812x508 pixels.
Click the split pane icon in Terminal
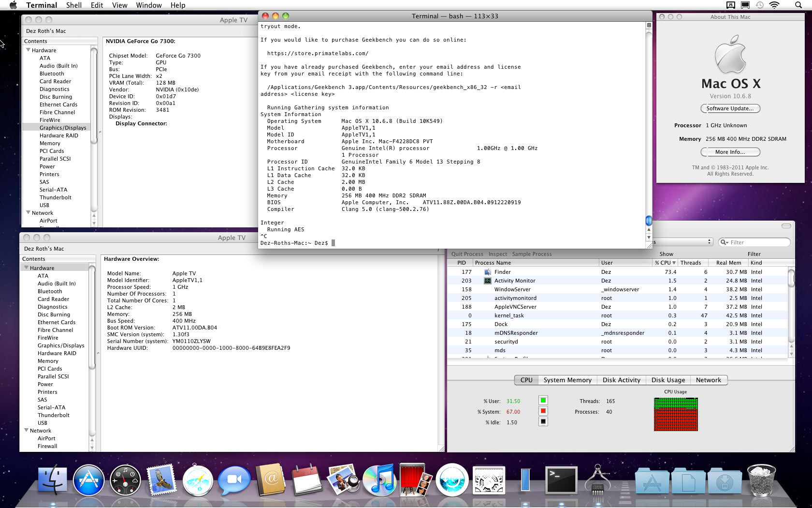pyautogui.click(x=649, y=25)
